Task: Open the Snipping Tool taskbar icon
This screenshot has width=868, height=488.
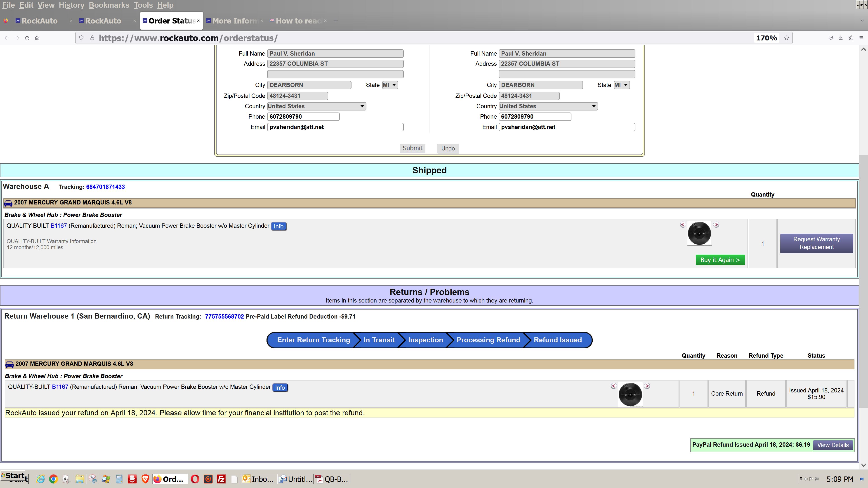Action: tap(93, 479)
